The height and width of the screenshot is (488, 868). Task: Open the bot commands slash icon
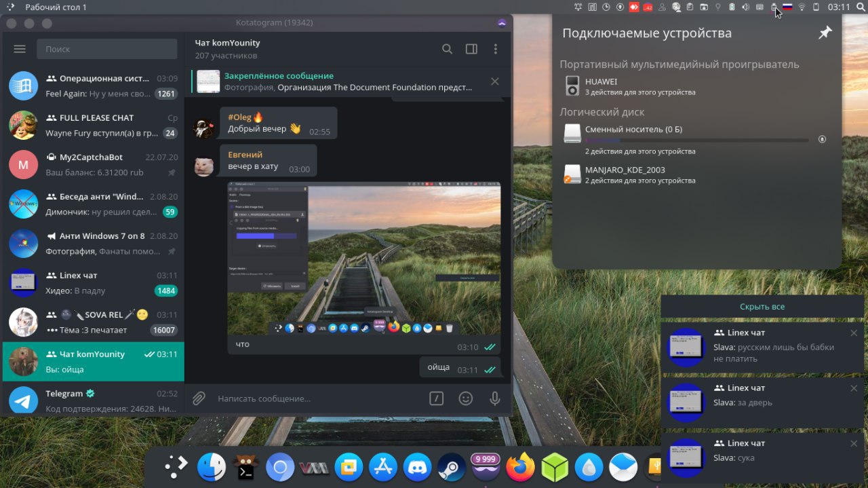point(436,398)
